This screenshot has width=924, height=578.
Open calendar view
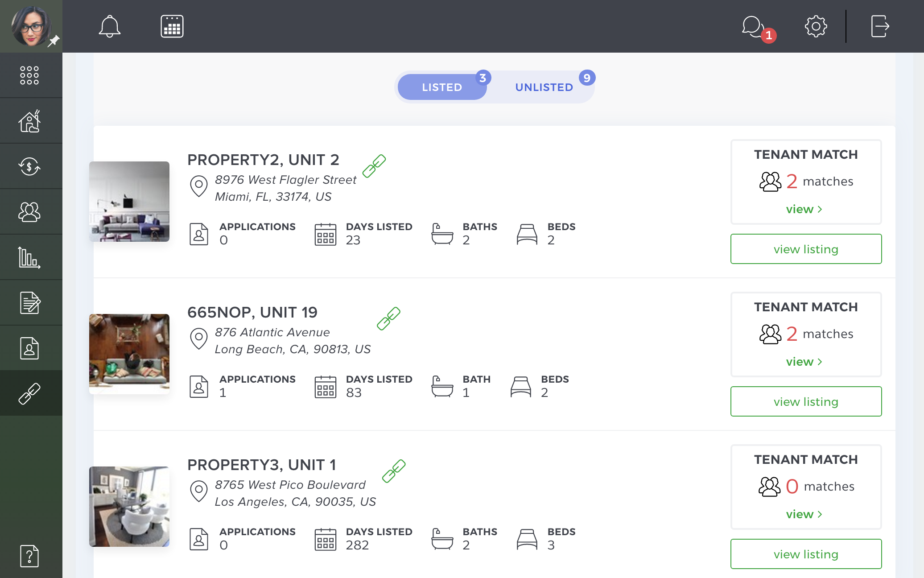(172, 27)
